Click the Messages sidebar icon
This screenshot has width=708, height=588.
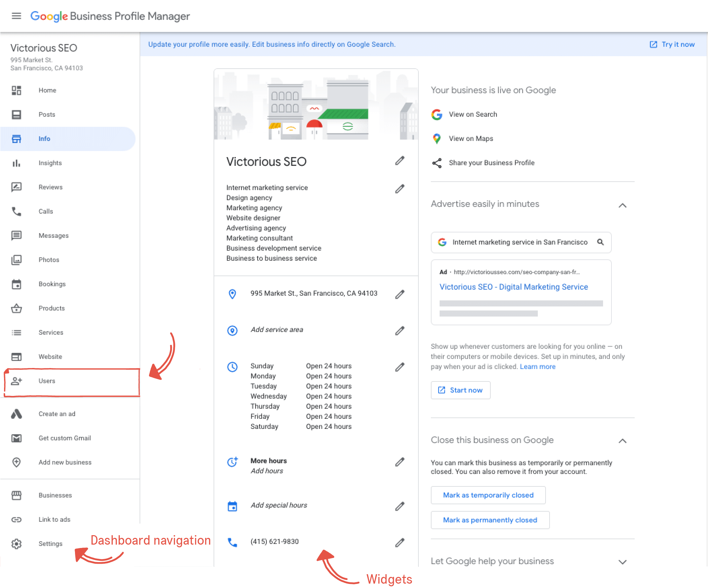click(x=16, y=236)
